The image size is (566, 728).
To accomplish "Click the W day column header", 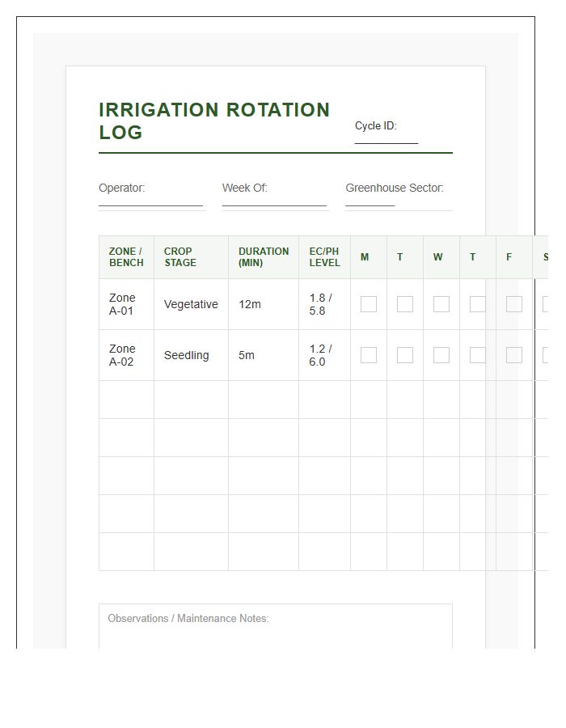I will point(441,256).
